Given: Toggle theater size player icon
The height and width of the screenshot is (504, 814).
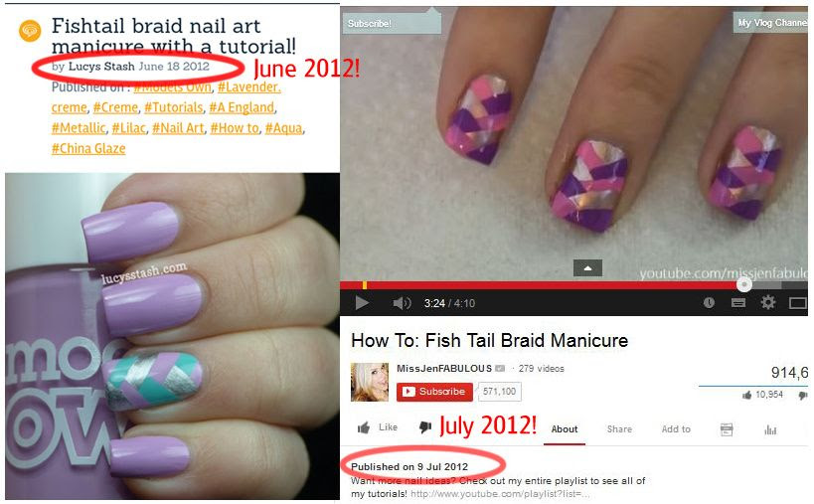Looking at the screenshot, I should [798, 302].
